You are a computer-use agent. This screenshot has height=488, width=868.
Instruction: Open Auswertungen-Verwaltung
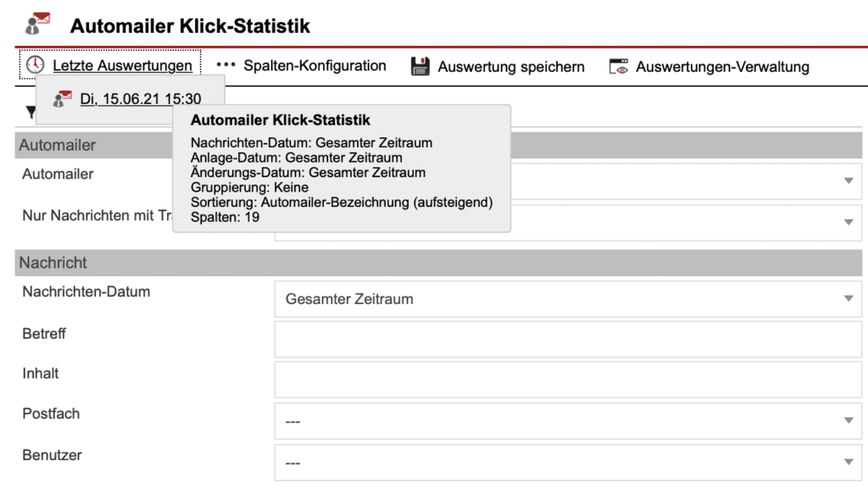(x=721, y=65)
